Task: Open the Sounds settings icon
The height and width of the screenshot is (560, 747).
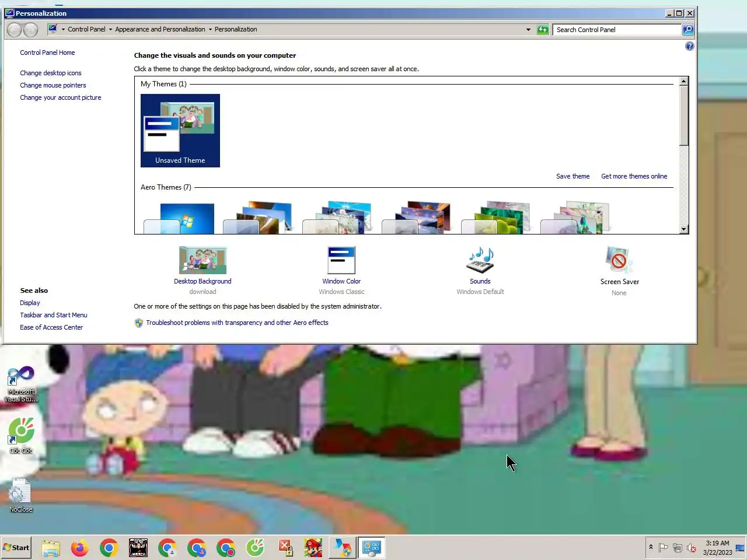Action: [x=480, y=260]
